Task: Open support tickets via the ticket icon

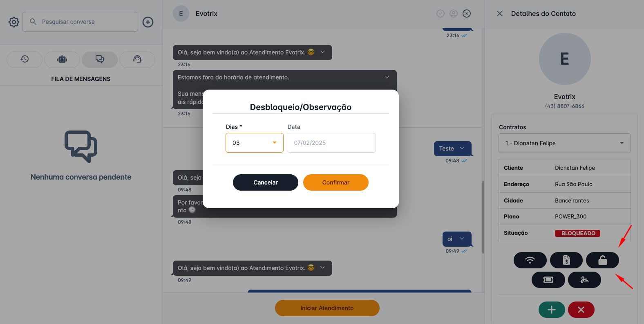Action: [548, 280]
